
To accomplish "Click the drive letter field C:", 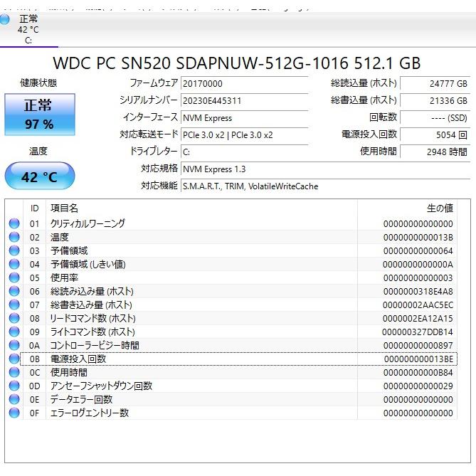I will 244,152.
